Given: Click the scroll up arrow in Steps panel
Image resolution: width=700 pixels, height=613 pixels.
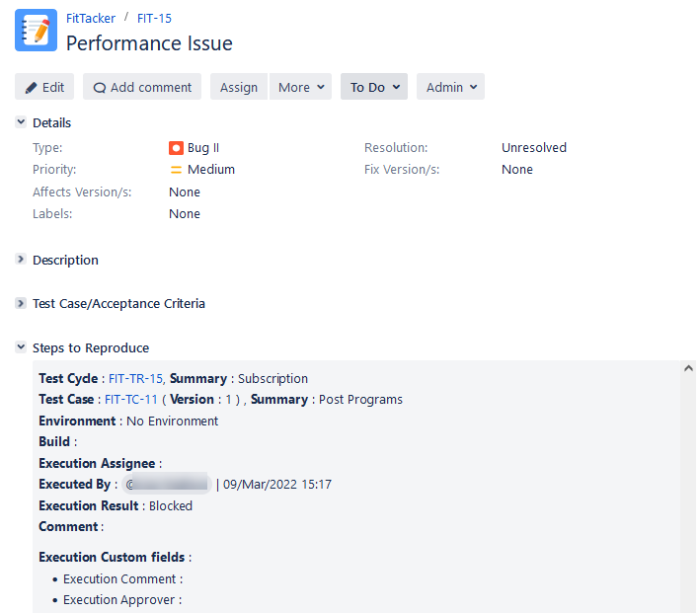Looking at the screenshot, I should click(688, 368).
